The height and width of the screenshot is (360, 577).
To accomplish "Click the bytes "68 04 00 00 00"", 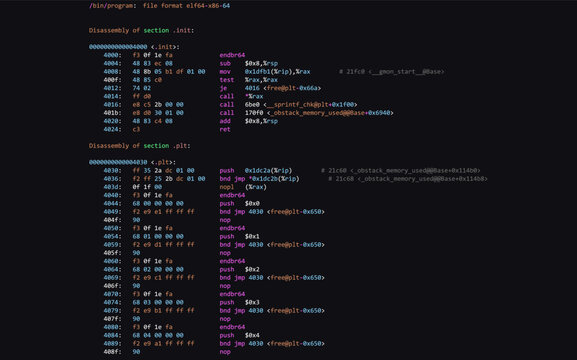I will pyautogui.click(x=158, y=335).
